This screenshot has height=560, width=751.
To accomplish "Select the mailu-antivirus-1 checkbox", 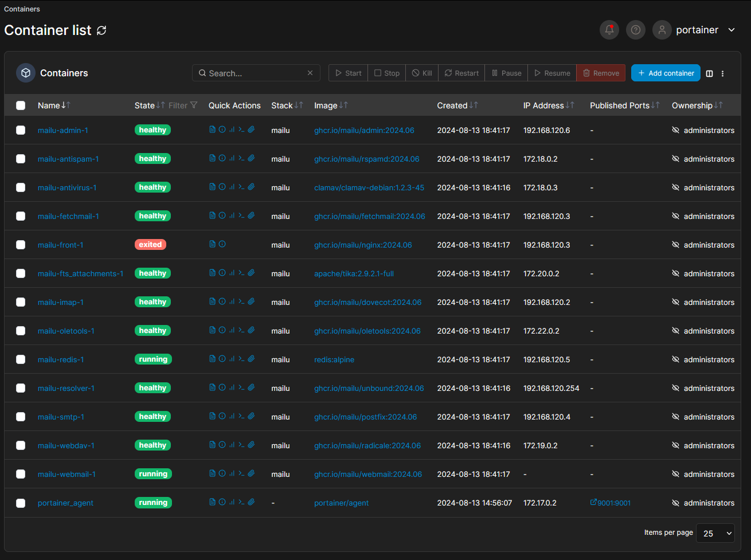I will (21, 187).
